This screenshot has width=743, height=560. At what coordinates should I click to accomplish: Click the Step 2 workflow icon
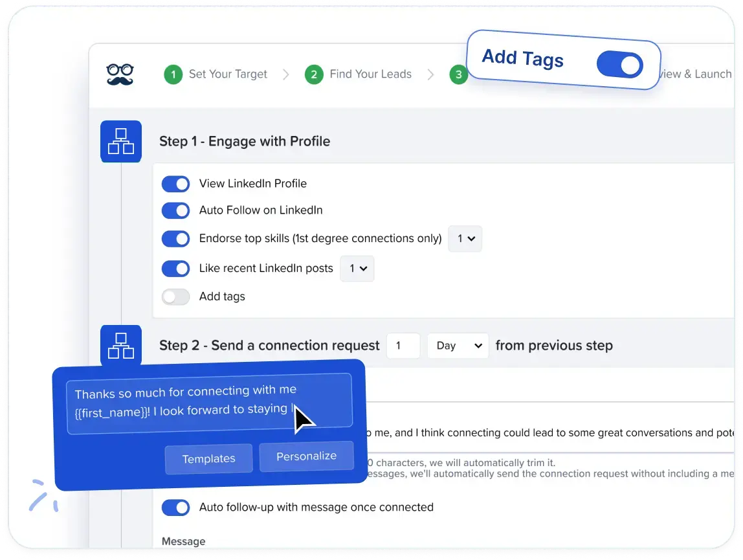[x=121, y=345]
